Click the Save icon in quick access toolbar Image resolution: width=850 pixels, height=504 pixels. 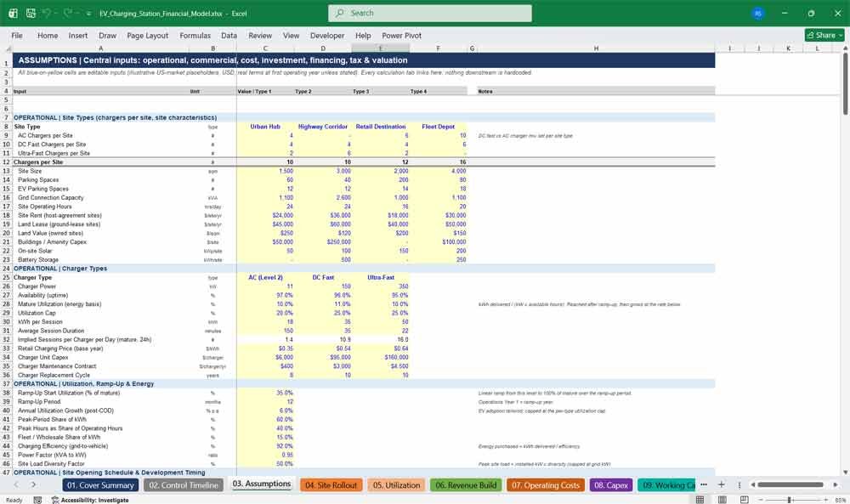pyautogui.click(x=31, y=13)
